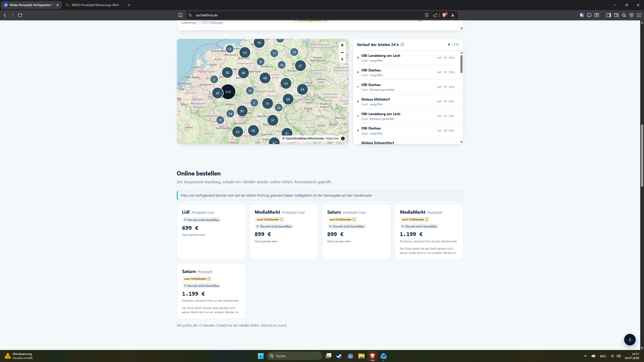Select the first OBI Landsberg am Lech vergriffen entry

coord(406,58)
